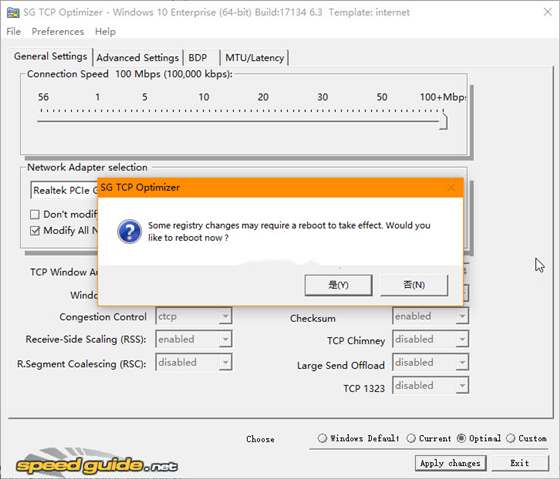The width and height of the screenshot is (560, 479).
Task: Click the Exit button
Action: tap(520, 463)
